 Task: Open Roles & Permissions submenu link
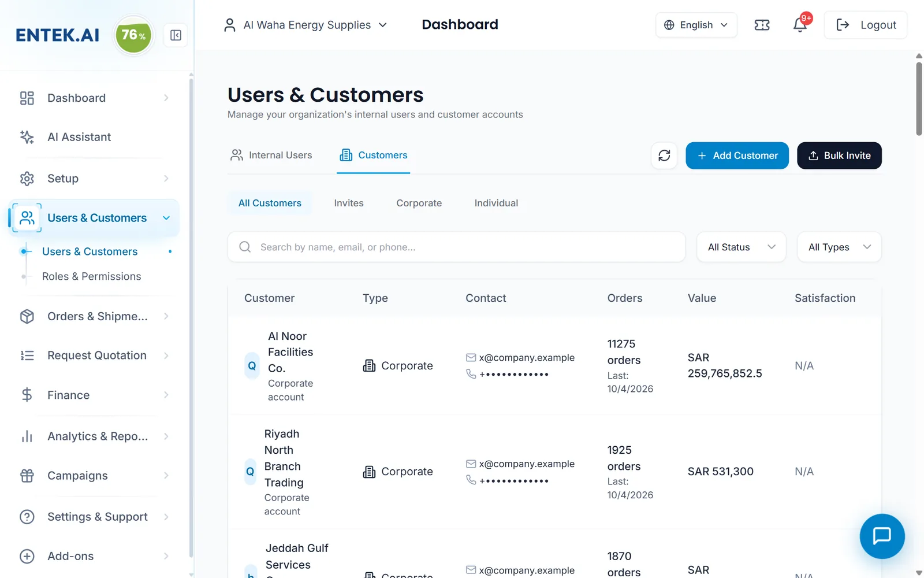[x=91, y=276]
